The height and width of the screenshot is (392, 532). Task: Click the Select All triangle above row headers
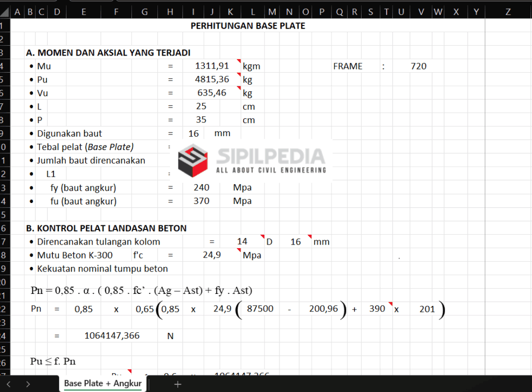pos(5,11)
